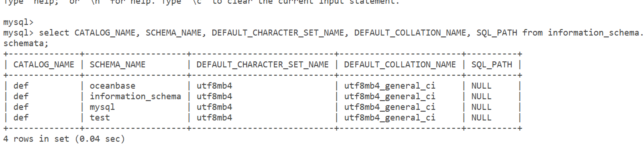Click the mysql entry in the SCHEMA_NAME column
The image size is (644, 150).
click(102, 107)
